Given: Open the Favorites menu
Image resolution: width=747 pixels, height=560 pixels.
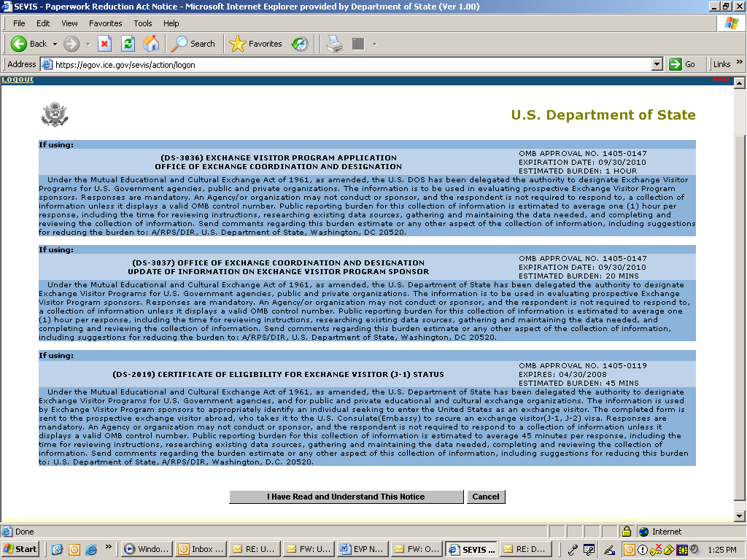Looking at the screenshot, I should coord(105,23).
